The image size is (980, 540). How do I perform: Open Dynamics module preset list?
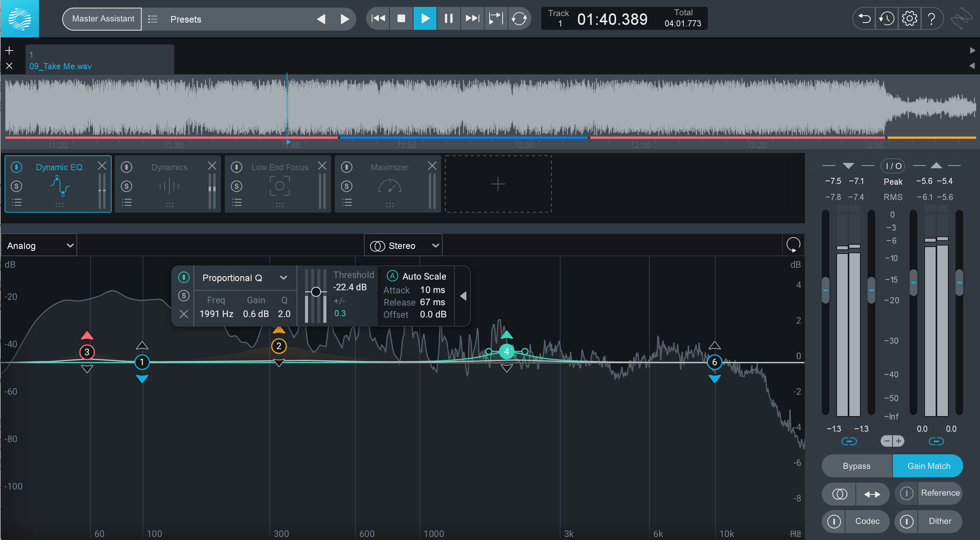pos(127,203)
